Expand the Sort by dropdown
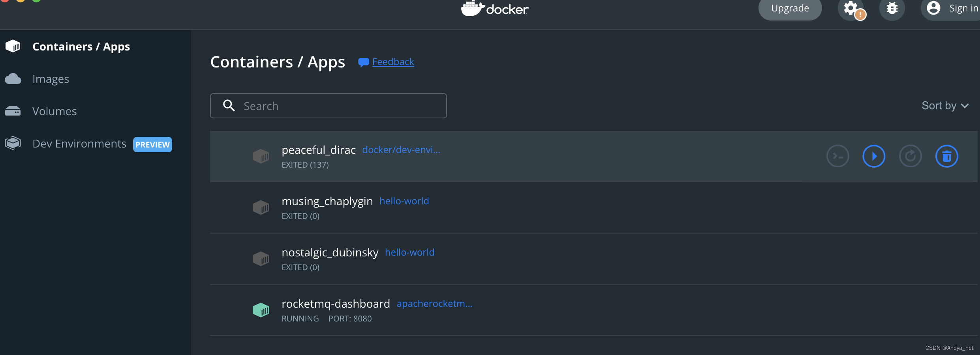The height and width of the screenshot is (355, 980). coord(945,106)
